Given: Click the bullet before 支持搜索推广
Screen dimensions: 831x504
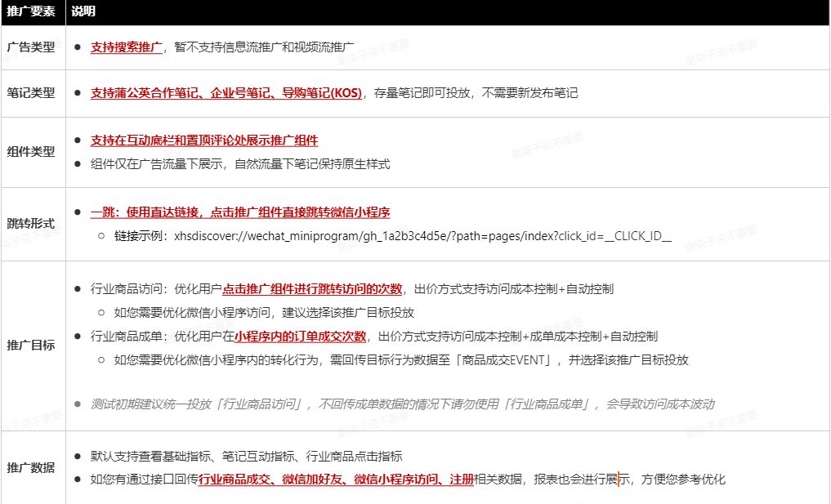Looking at the screenshot, I should 79,47.
